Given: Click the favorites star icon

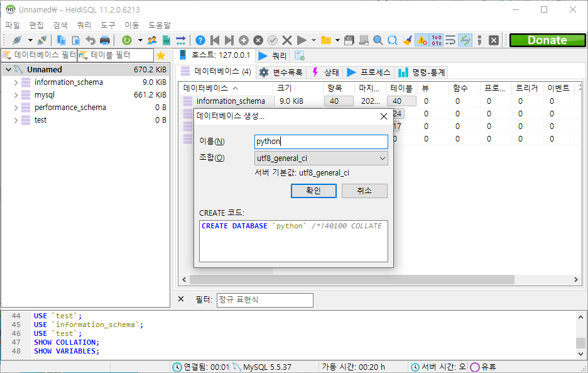Looking at the screenshot, I should pos(161,55).
